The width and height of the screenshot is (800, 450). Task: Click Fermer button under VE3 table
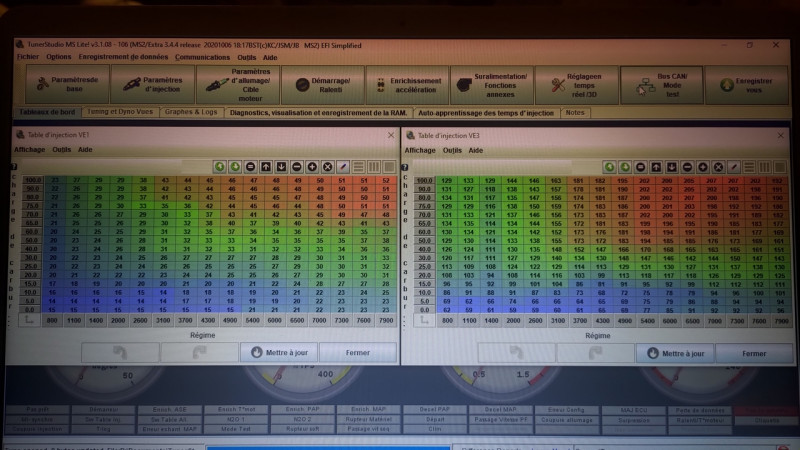(x=754, y=353)
